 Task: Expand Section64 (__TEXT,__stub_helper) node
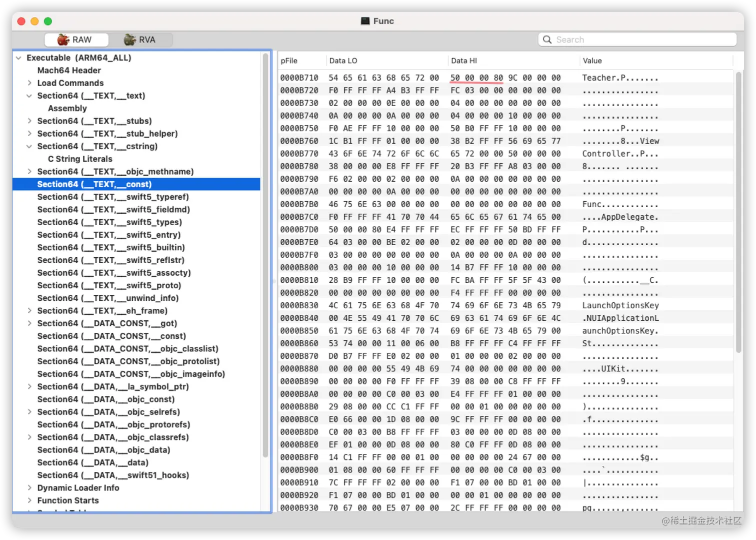click(29, 134)
